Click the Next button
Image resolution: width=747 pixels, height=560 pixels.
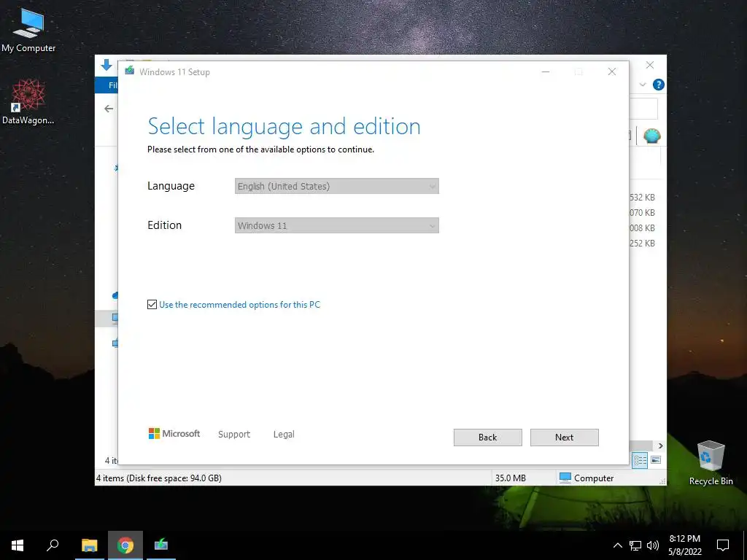click(564, 437)
